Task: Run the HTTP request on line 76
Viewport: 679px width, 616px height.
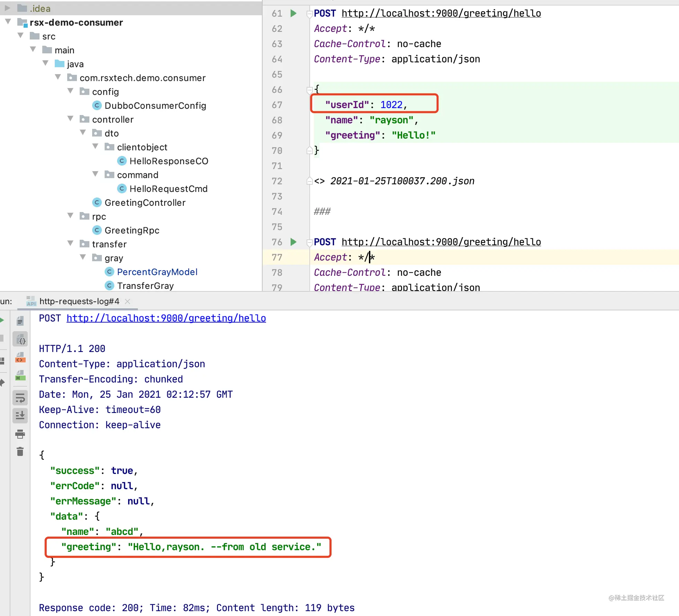Action: coord(293,242)
